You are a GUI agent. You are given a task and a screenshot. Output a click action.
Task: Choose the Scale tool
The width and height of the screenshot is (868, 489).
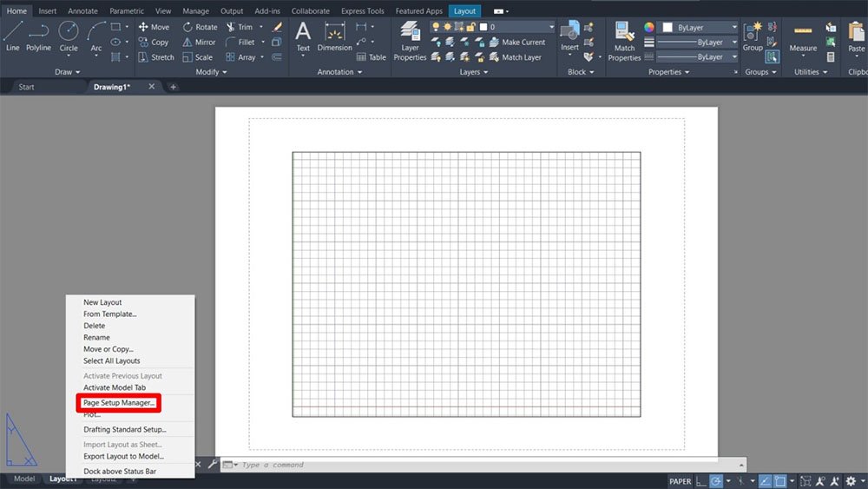point(198,57)
